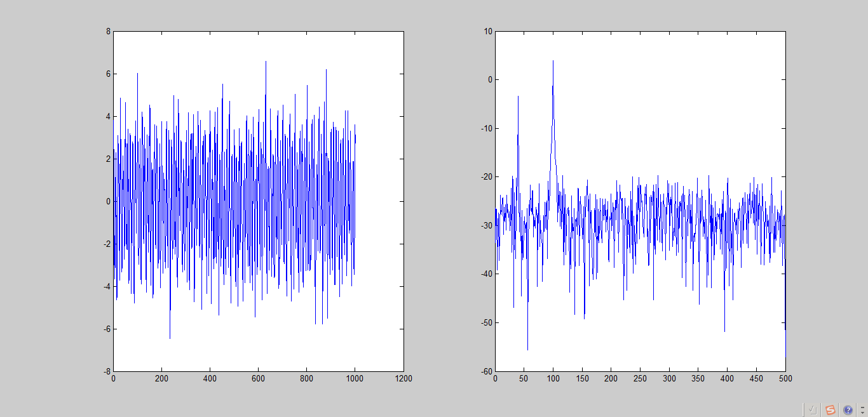868x417 pixels.
Task: Click the -60 label on right plot's y-axis
Action: (x=486, y=371)
